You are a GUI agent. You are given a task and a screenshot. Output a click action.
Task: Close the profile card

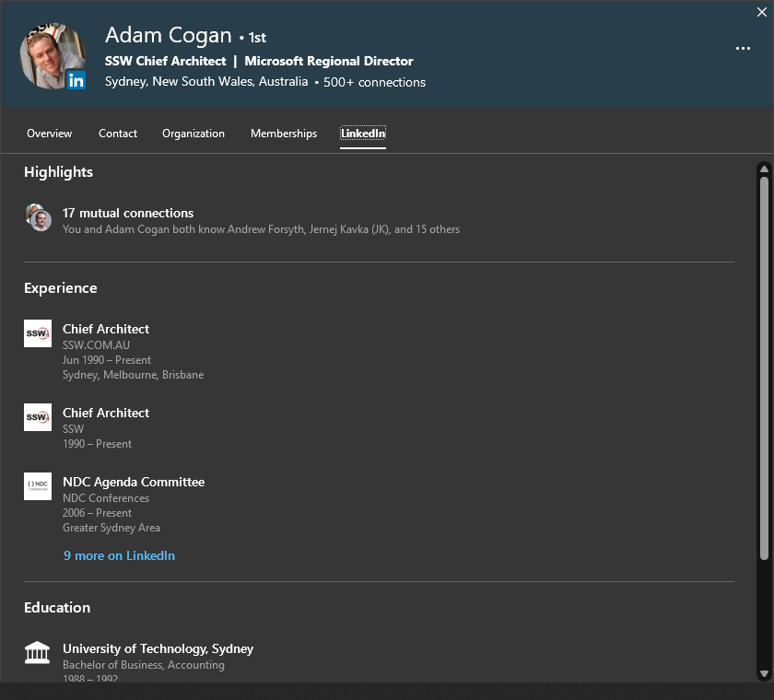coord(761,12)
